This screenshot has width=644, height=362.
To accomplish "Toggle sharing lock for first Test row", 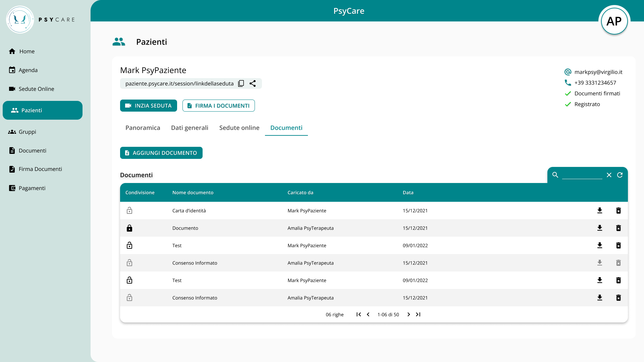I will (x=129, y=245).
